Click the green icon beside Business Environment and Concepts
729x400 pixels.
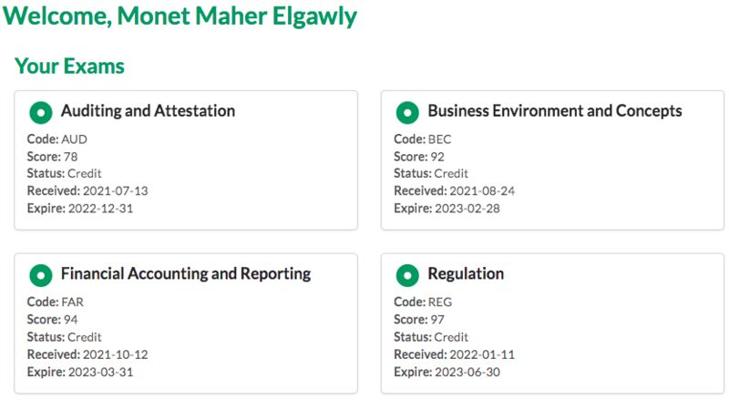(407, 112)
